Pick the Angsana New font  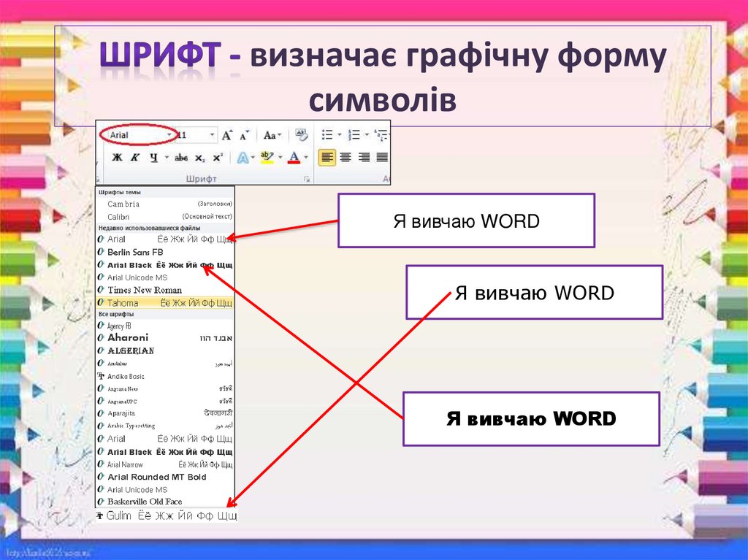165,388
